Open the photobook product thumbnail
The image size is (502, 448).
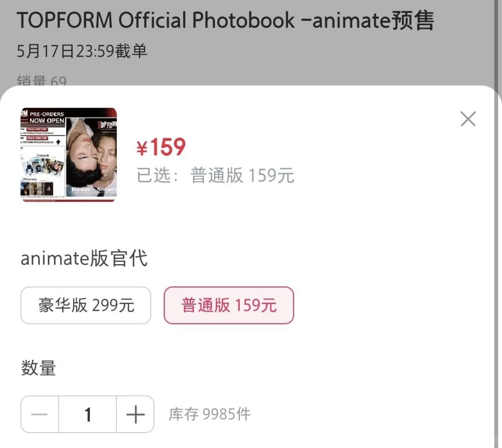[69, 155]
